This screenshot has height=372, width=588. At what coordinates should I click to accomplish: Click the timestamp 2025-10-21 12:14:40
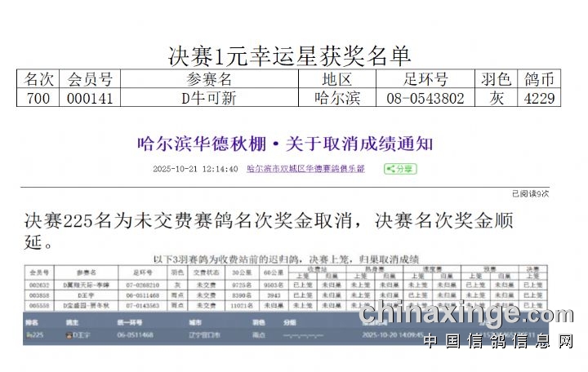[195, 169]
